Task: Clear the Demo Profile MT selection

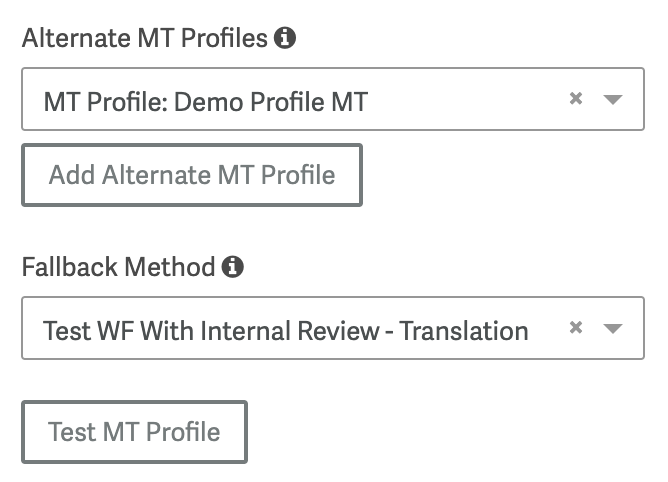Action: click(x=576, y=98)
